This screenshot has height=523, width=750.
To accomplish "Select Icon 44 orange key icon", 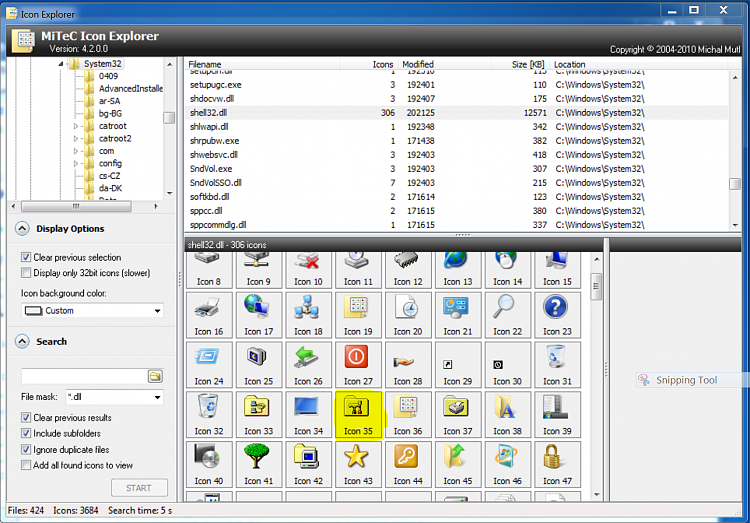I will coord(408,464).
